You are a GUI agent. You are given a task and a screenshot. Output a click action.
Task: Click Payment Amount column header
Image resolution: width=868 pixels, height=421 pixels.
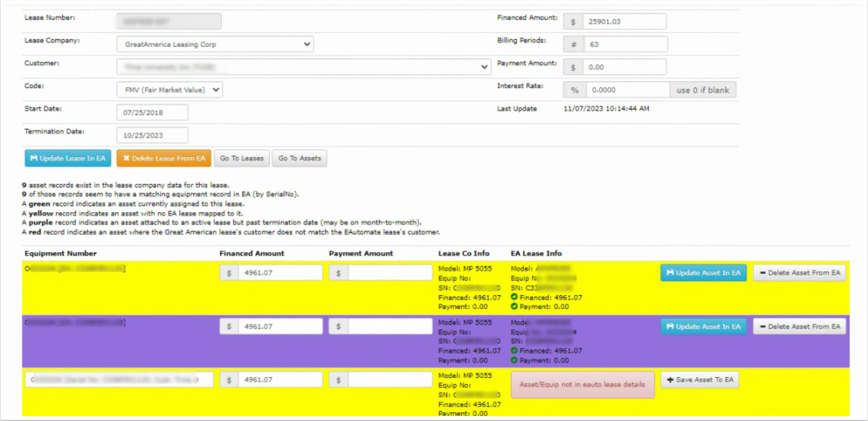click(361, 253)
